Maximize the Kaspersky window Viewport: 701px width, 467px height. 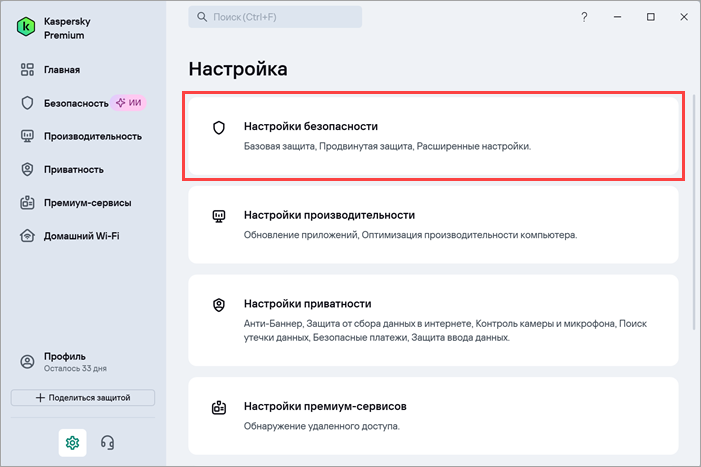click(651, 17)
